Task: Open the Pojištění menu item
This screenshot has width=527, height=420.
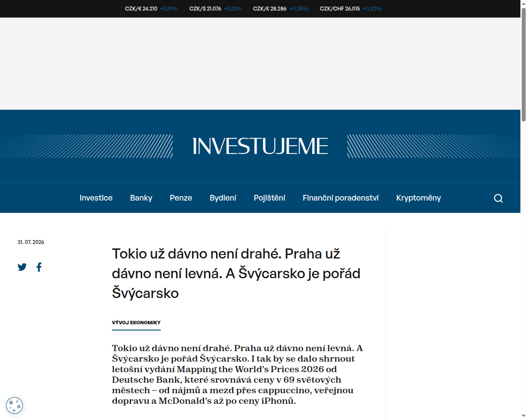Action: 269,198
